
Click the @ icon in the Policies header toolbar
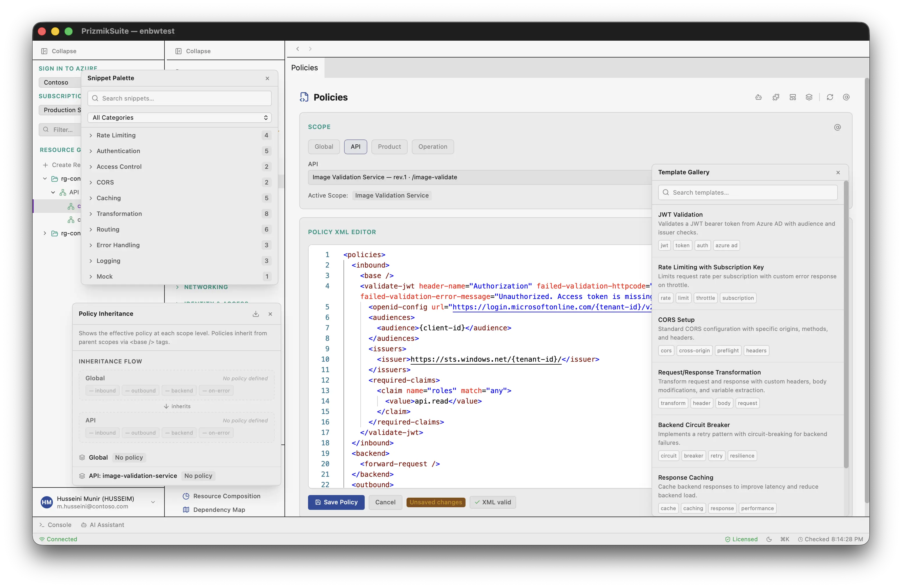click(x=846, y=97)
